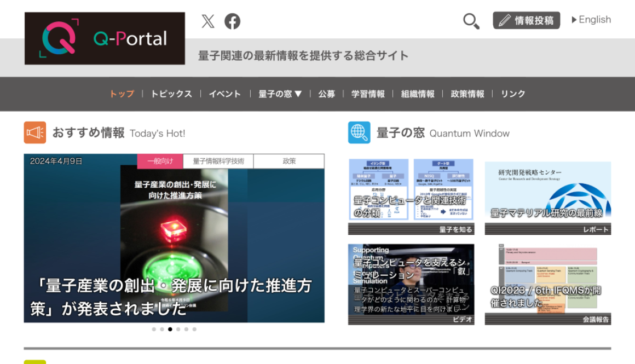Viewport: 635px width, 364px height.
Task: Click the レポート category label
Action: (x=596, y=229)
